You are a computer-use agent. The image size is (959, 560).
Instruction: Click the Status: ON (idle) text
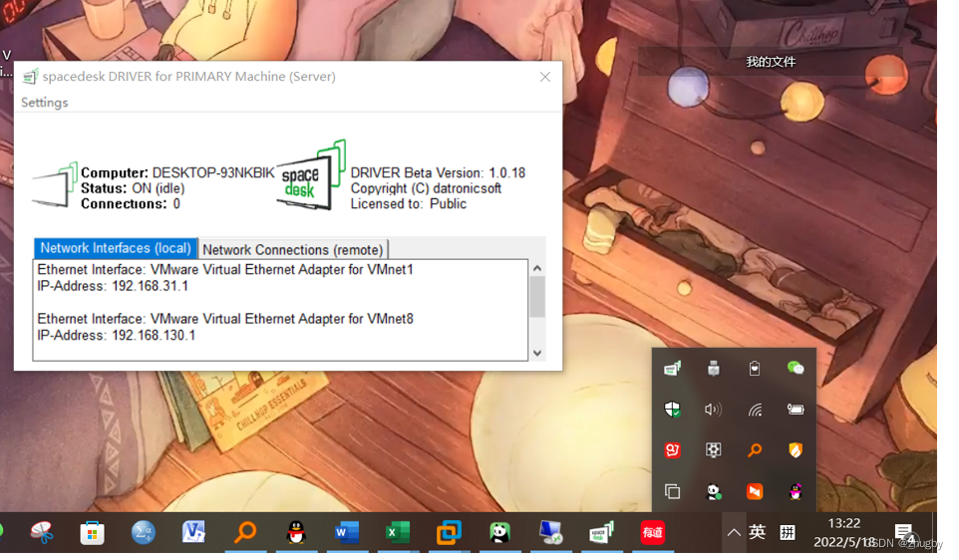point(133,188)
